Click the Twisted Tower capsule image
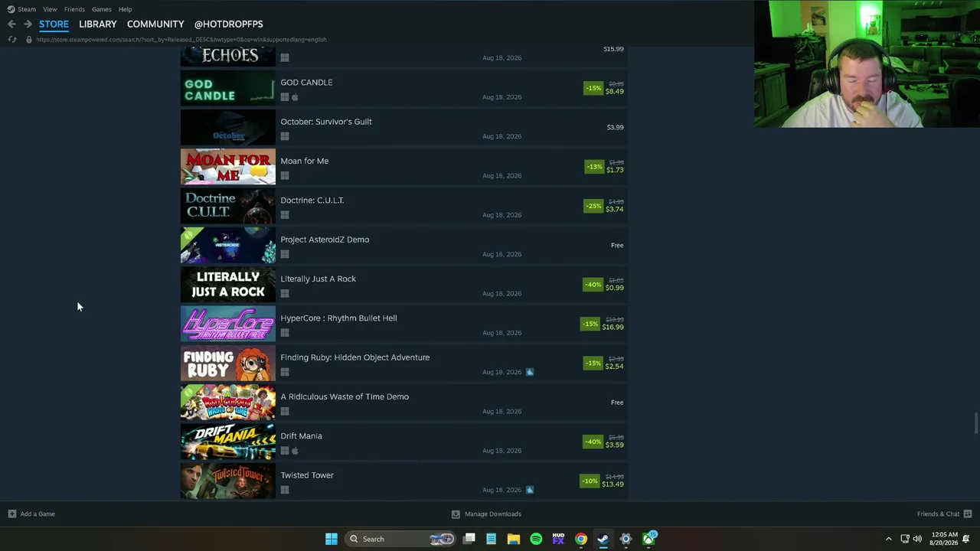Image resolution: width=980 pixels, height=551 pixels. [x=228, y=481]
